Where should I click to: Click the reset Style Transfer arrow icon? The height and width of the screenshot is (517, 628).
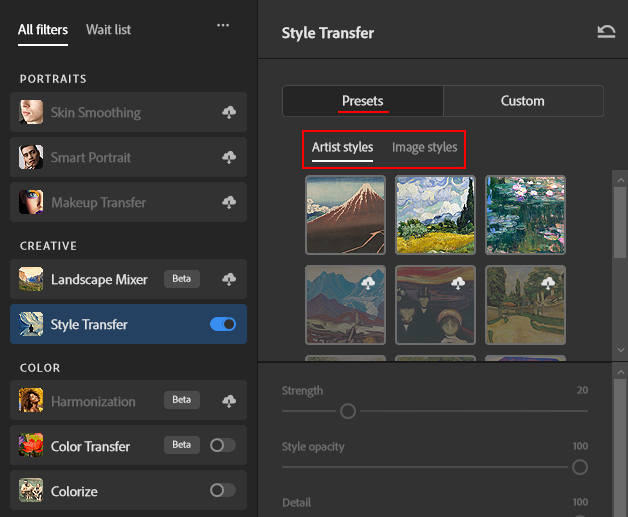coord(606,32)
